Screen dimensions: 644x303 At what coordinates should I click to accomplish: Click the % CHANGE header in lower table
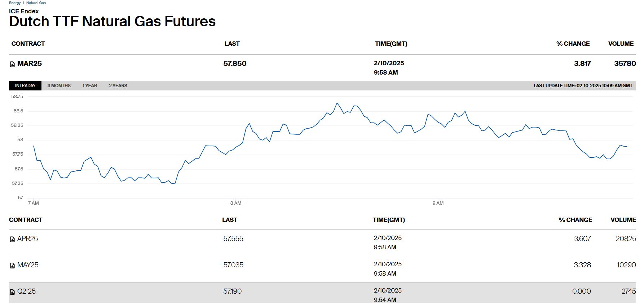[575, 220]
